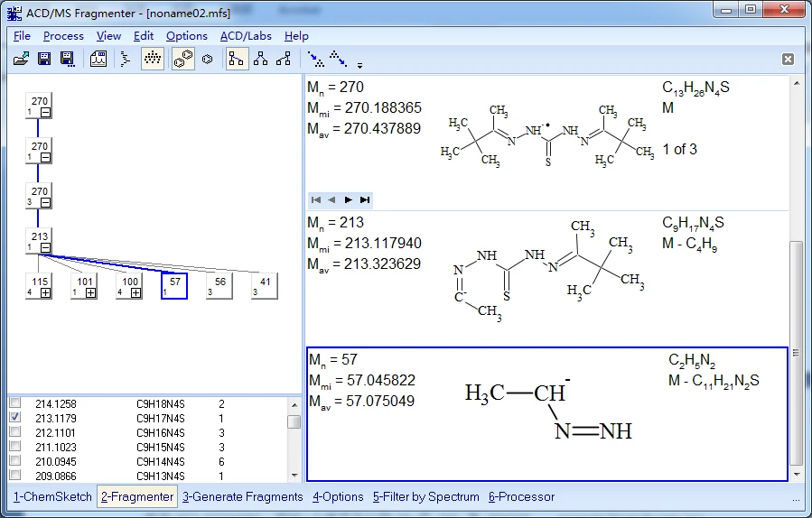Switch to 2-Fragmenter tab
Viewport: 812px width, 518px height.
coord(137,496)
